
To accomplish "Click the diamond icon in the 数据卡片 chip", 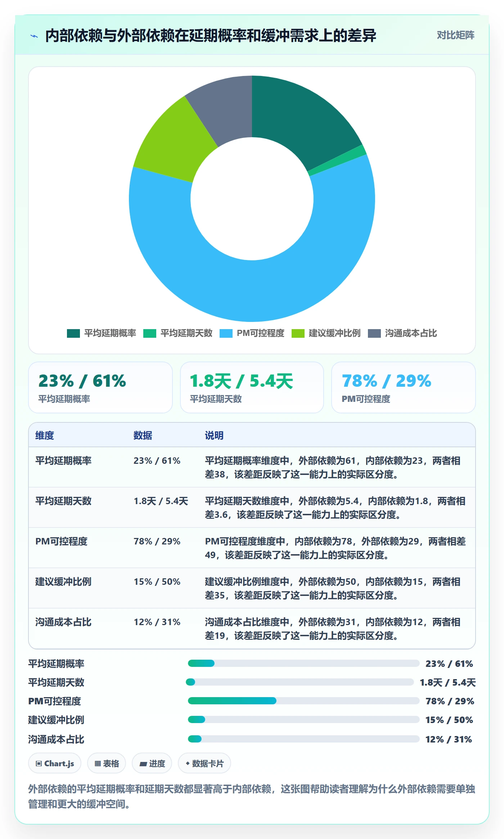I will pyautogui.click(x=188, y=763).
